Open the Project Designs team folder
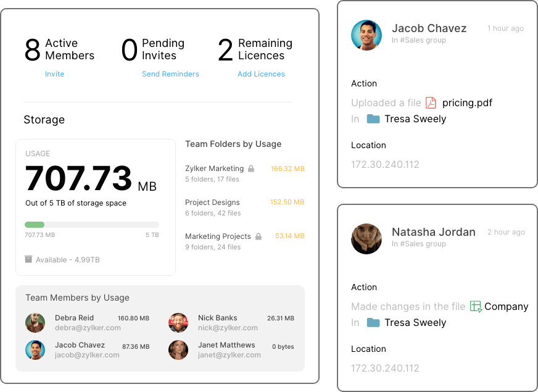Viewport: 538px width, 392px height. pyautogui.click(x=212, y=202)
